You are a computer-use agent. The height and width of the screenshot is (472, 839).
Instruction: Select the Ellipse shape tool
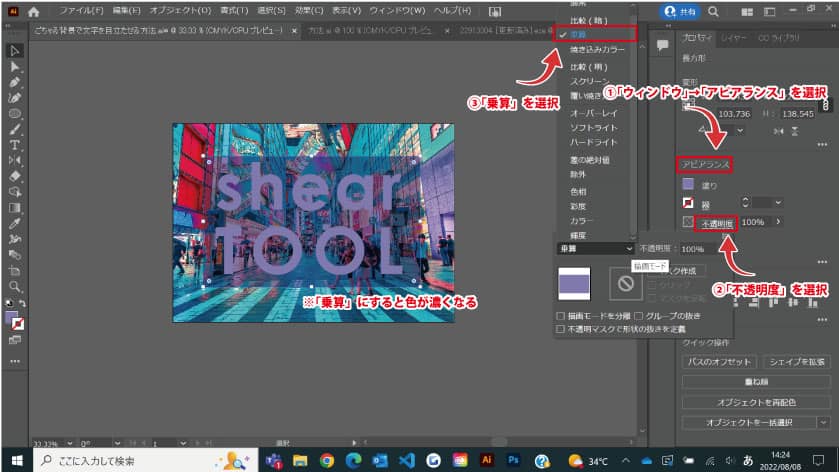14,113
